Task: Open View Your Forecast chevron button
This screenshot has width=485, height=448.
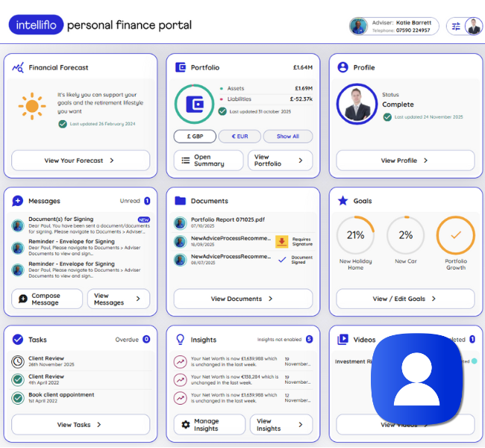Action: pyautogui.click(x=81, y=161)
